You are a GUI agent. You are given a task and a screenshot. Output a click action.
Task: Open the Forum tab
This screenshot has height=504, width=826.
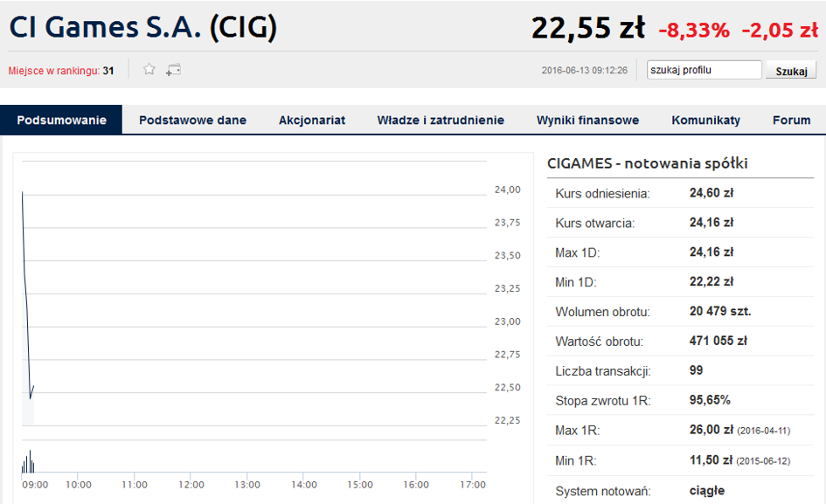(791, 121)
